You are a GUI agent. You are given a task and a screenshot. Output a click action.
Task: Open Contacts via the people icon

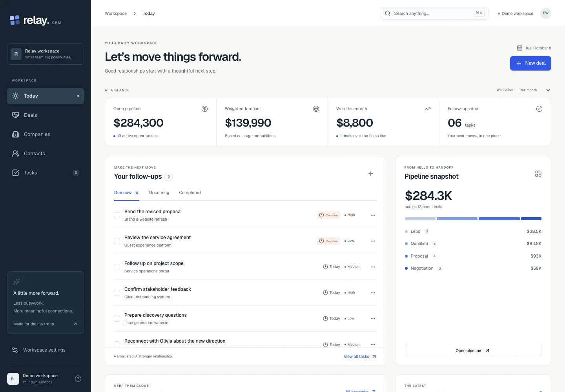[x=15, y=154]
